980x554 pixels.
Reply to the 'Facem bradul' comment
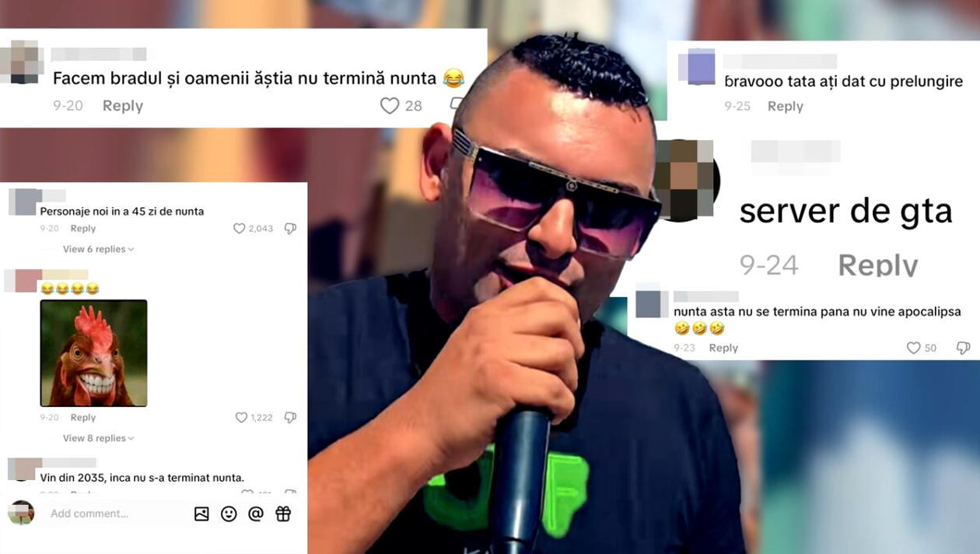[x=123, y=106]
